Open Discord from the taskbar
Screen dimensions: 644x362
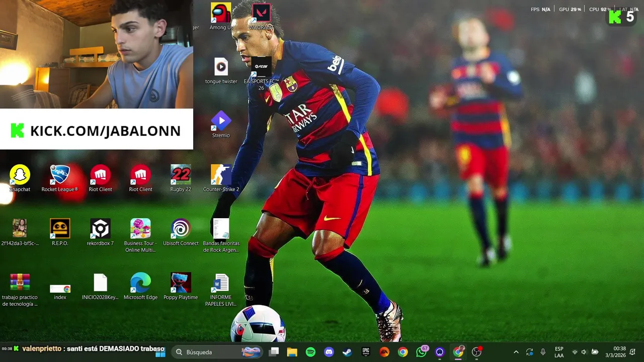coord(329,352)
